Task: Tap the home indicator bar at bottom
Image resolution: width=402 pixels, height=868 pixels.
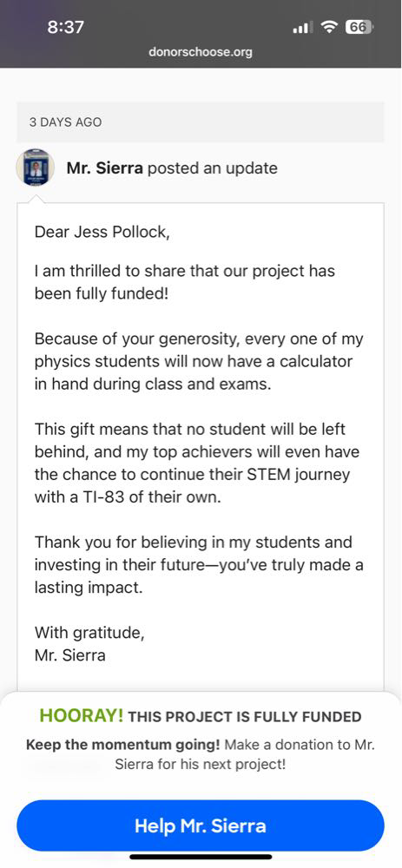Action: [x=201, y=857]
